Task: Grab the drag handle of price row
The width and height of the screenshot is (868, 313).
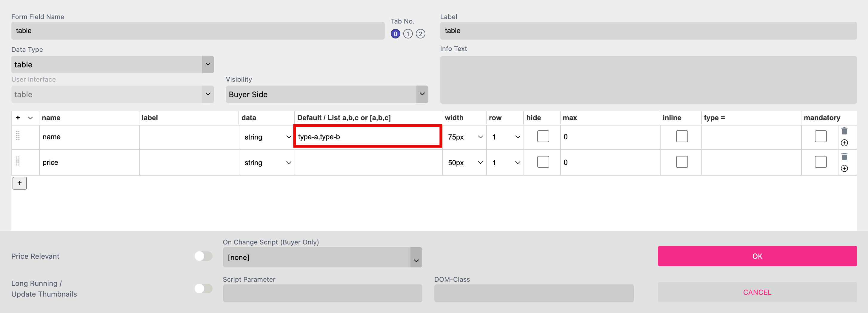Action: [18, 161]
